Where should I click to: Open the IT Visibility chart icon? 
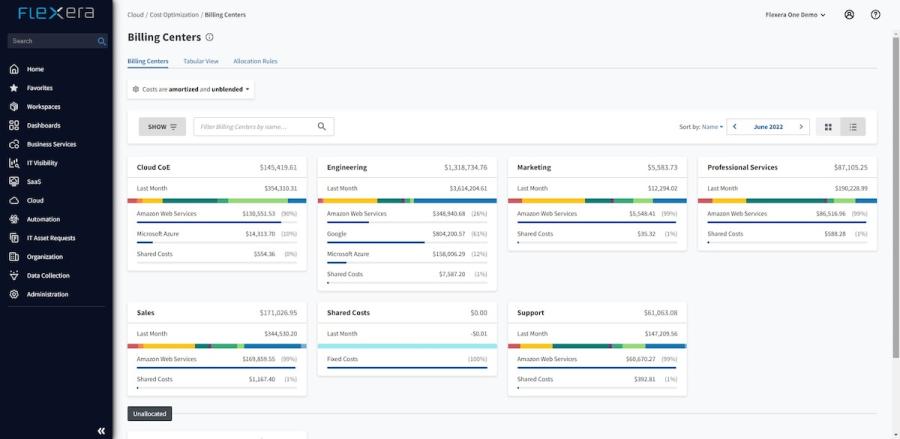tap(14, 163)
